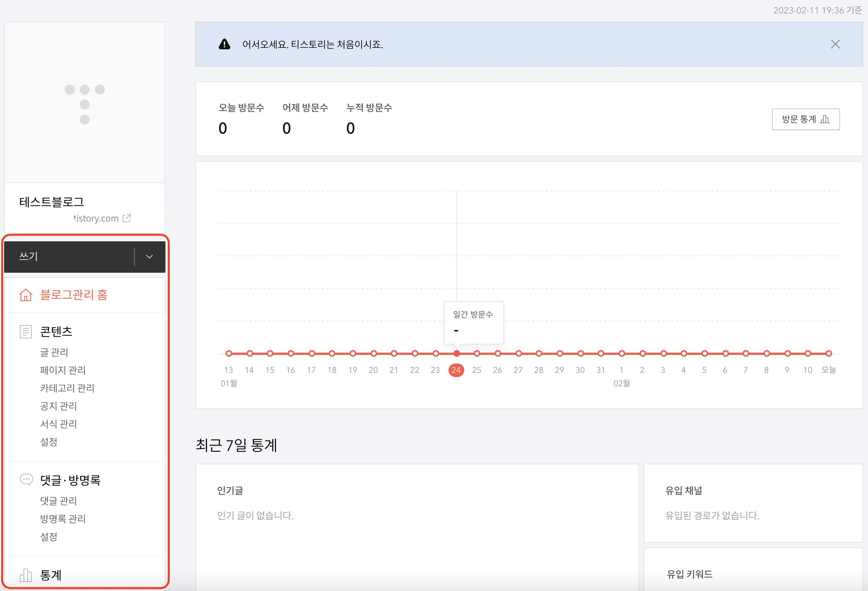Click the chart point above date 20
Image resolution: width=868 pixels, height=591 pixels.
click(x=373, y=353)
